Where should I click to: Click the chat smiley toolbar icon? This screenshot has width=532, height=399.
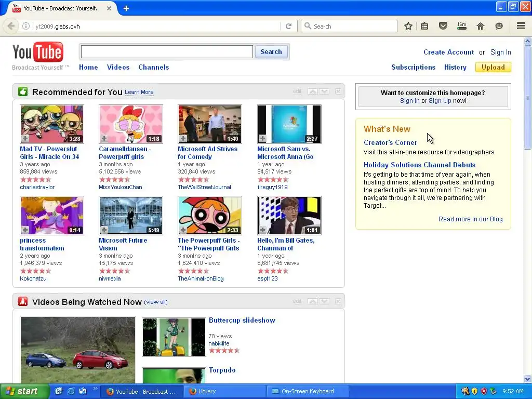[x=499, y=26]
